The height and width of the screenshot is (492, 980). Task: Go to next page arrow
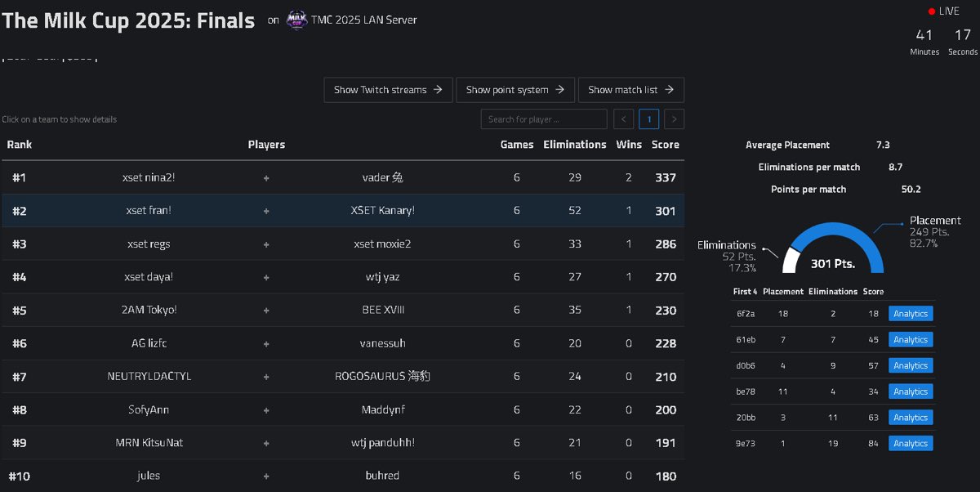(x=674, y=119)
